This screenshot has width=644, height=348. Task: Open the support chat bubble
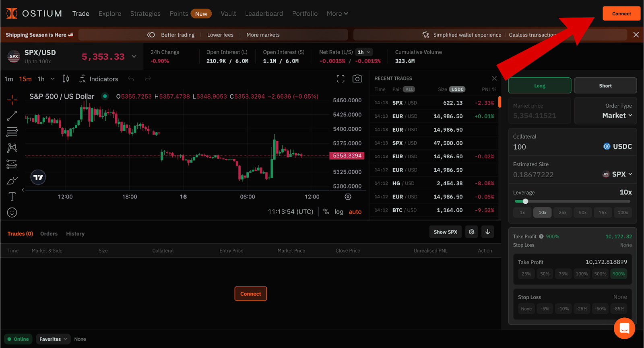coord(624,328)
